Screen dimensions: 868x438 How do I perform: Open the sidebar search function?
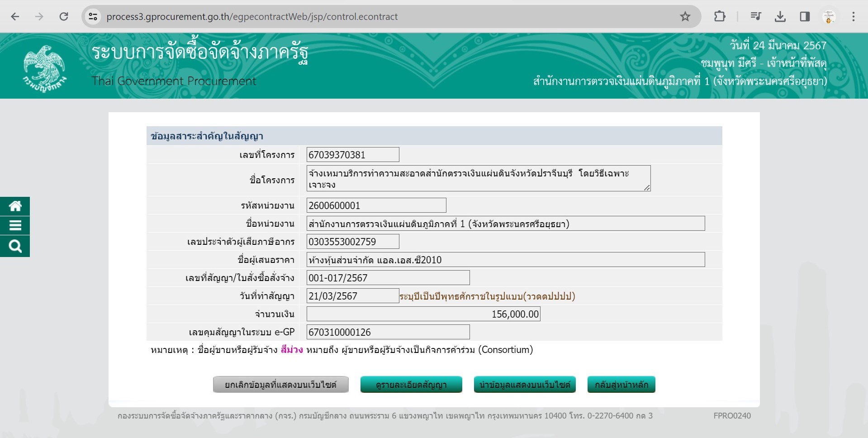(15, 246)
